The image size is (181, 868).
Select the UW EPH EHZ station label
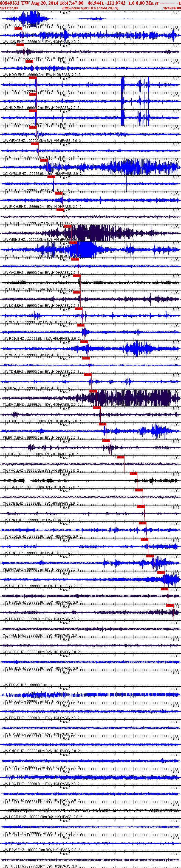(13, 190)
